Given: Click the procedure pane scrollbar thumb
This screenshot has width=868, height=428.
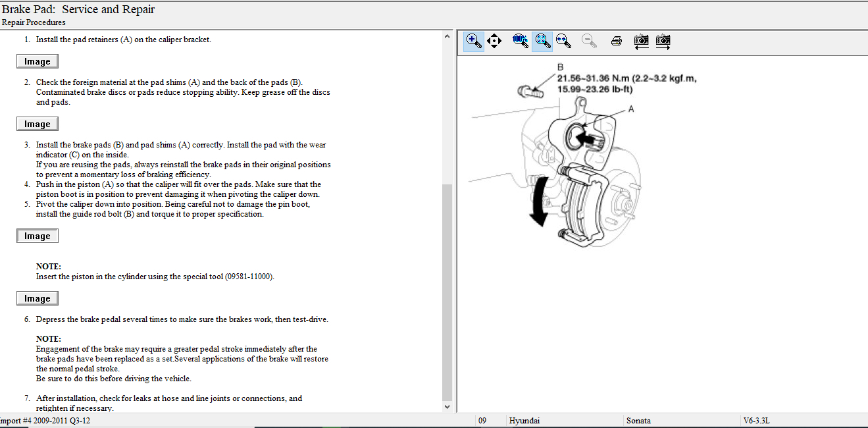Looking at the screenshot, I should tap(447, 292).
